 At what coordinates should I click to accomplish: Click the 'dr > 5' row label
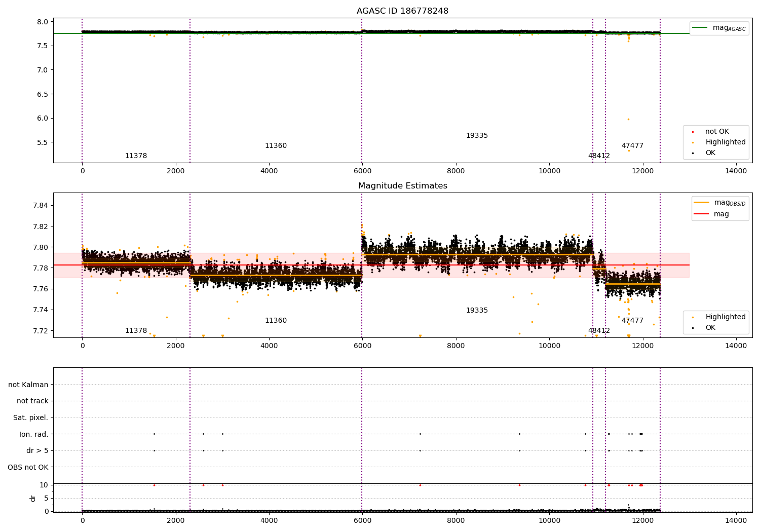pyautogui.click(x=37, y=451)
